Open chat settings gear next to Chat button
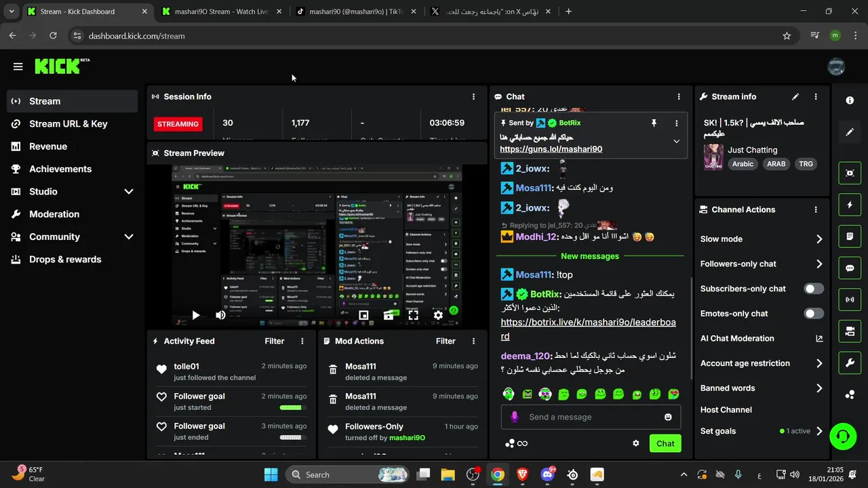 tap(636, 443)
